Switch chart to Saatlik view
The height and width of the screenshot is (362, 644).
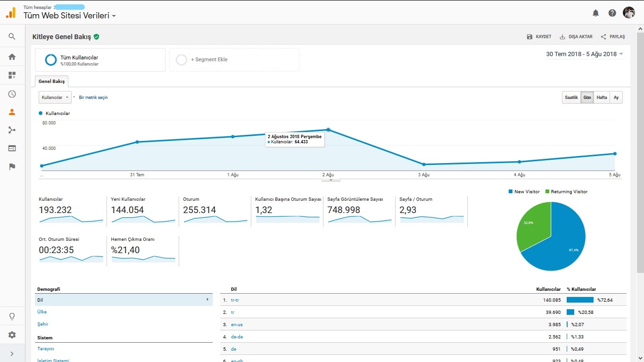point(571,98)
